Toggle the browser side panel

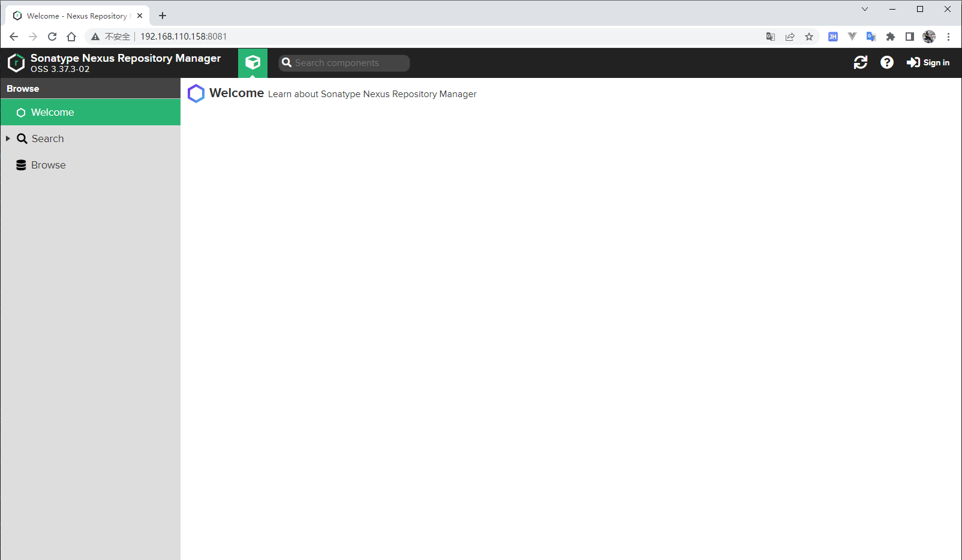point(910,37)
